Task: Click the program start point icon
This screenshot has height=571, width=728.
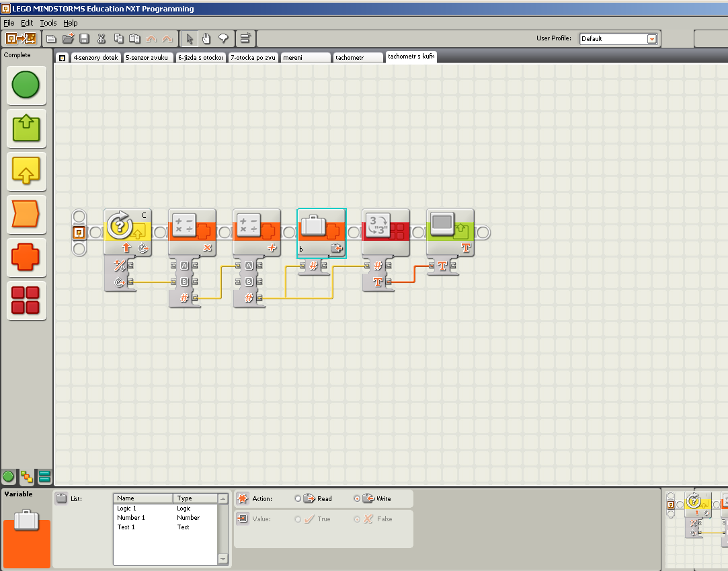Action: click(x=79, y=232)
